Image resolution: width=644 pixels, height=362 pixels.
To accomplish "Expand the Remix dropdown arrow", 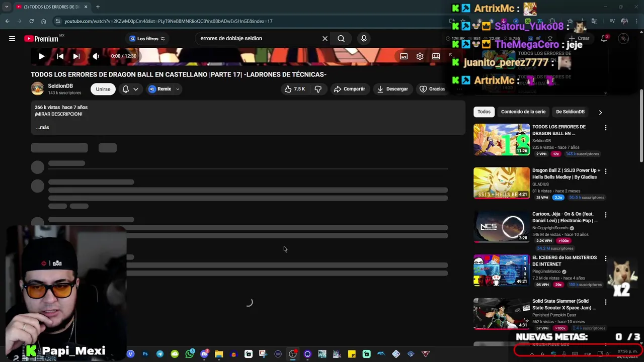I will (178, 89).
